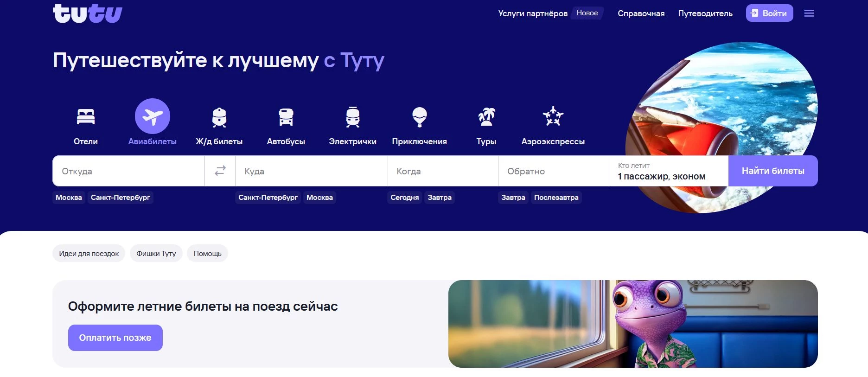This screenshot has height=377, width=868.
Task: Click the chameleon train banner image
Action: point(633,324)
